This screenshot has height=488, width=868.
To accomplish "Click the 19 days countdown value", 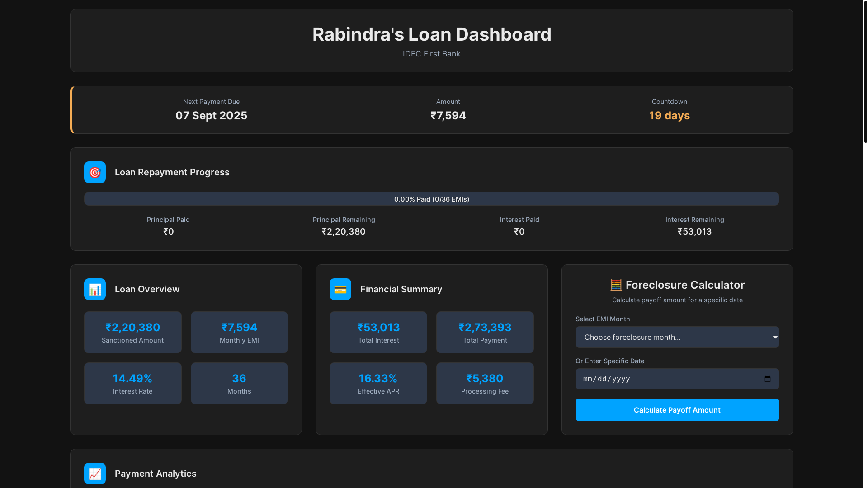I will pos(670,116).
